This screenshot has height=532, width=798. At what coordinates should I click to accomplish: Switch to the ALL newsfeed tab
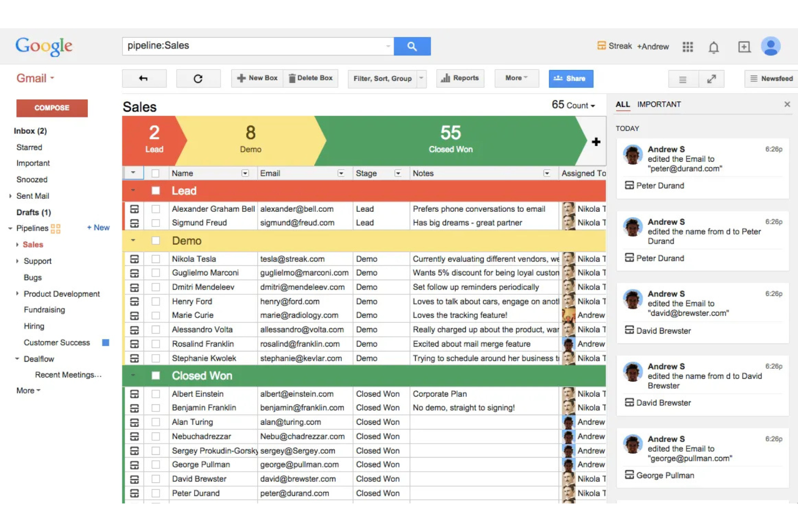click(x=623, y=105)
